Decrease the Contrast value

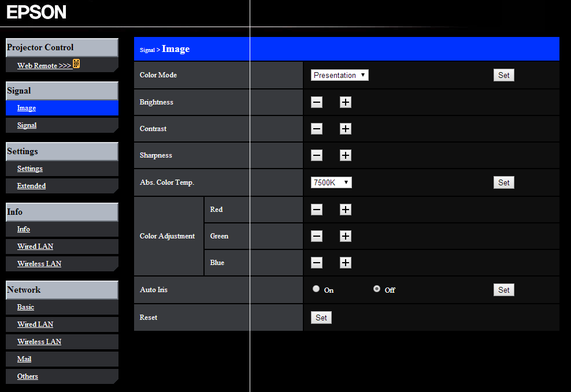click(x=316, y=129)
